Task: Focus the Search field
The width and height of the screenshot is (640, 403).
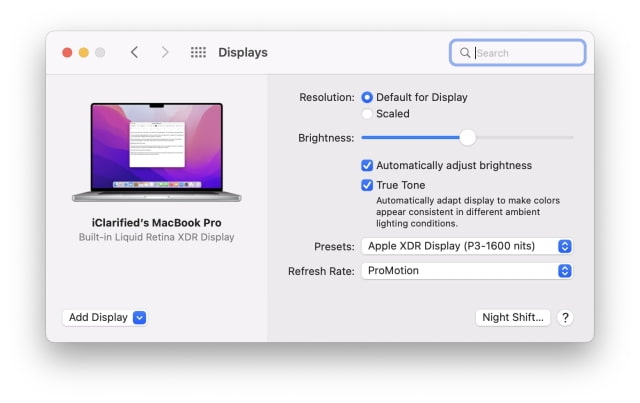Action: tap(518, 53)
